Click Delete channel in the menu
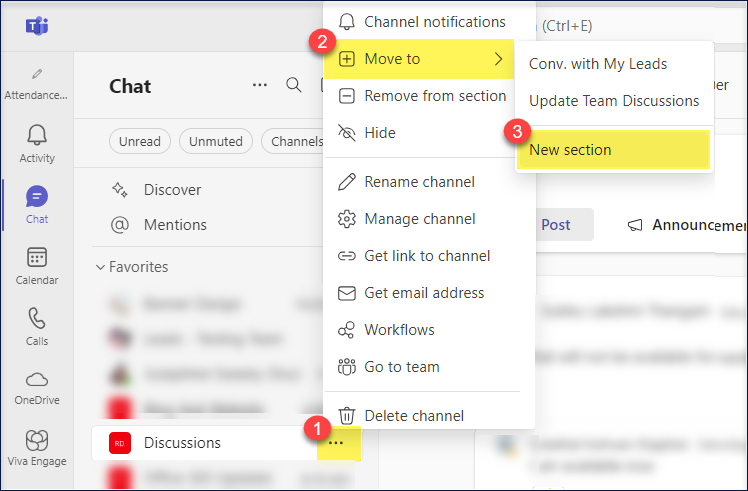 pyautogui.click(x=413, y=416)
